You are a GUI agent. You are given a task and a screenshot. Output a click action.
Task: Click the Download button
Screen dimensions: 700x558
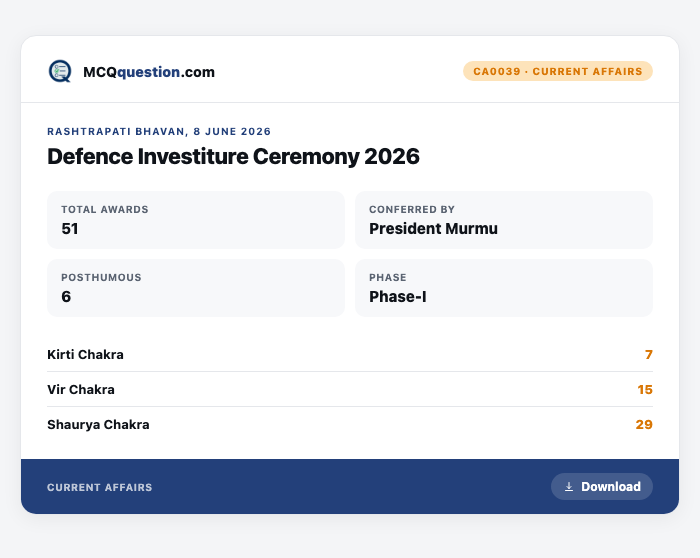pyautogui.click(x=601, y=487)
